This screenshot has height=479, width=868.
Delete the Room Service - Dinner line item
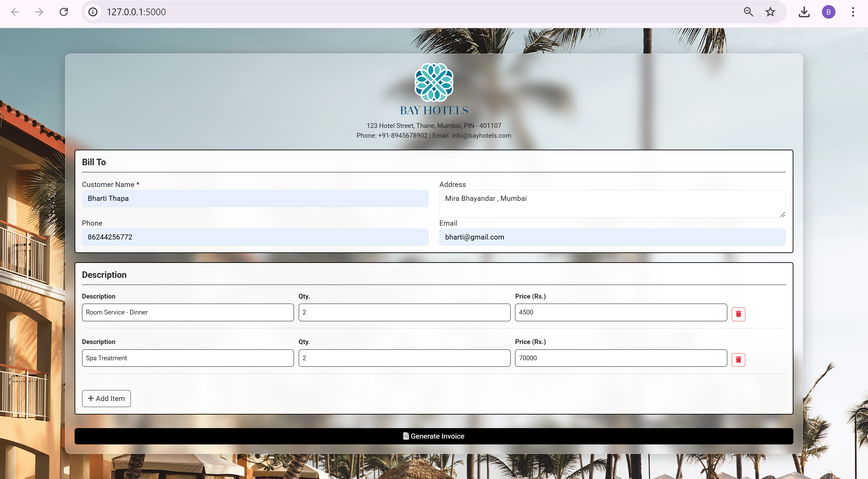point(738,314)
